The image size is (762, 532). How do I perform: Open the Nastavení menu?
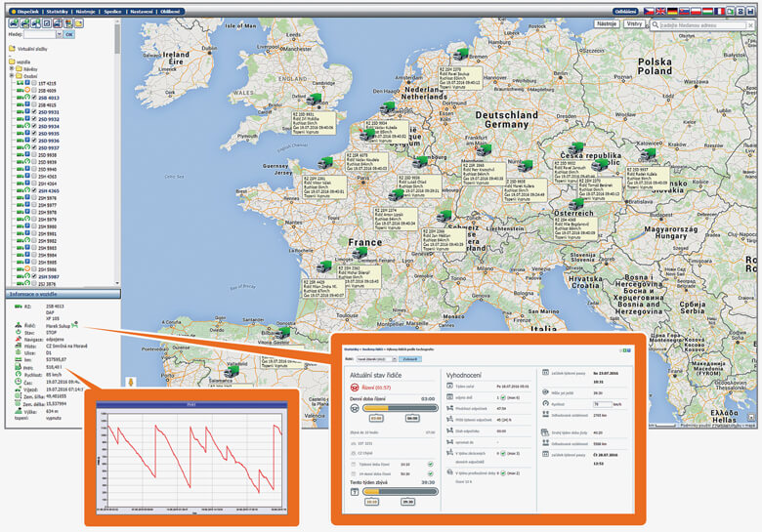142,11
